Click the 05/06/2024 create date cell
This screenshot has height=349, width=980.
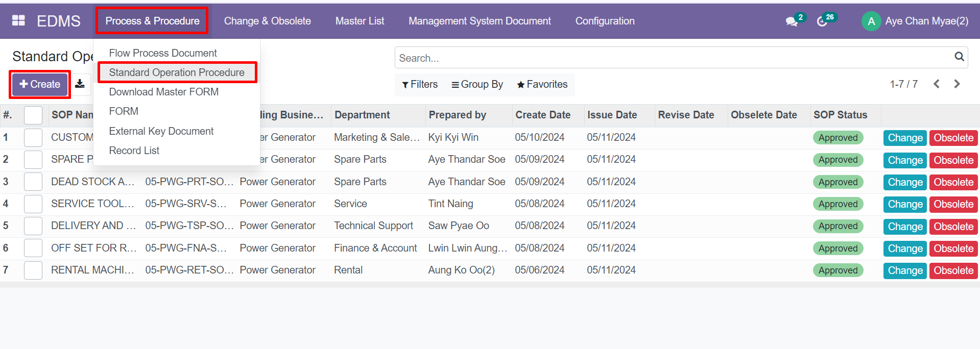540,270
